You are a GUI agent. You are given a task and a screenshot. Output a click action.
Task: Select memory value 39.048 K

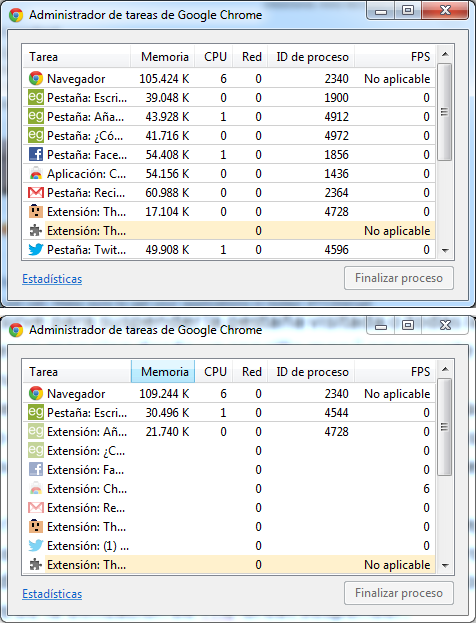(x=167, y=98)
